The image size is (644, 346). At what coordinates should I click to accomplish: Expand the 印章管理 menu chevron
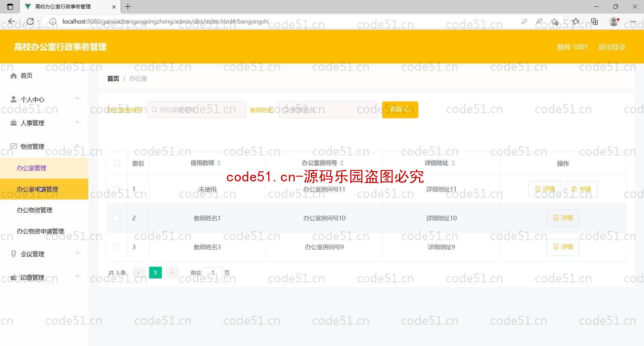coord(77,276)
